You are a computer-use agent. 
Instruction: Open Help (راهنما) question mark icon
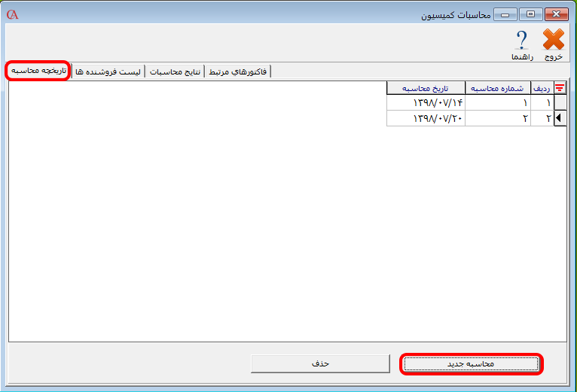(x=521, y=41)
